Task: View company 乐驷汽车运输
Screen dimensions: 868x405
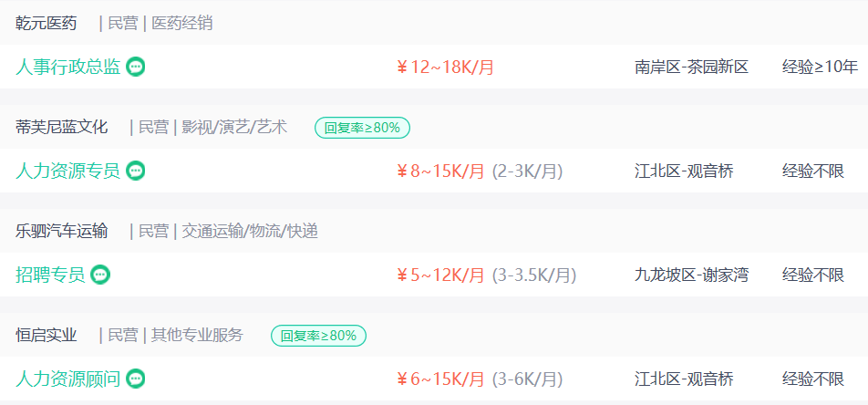Action: tap(61, 231)
